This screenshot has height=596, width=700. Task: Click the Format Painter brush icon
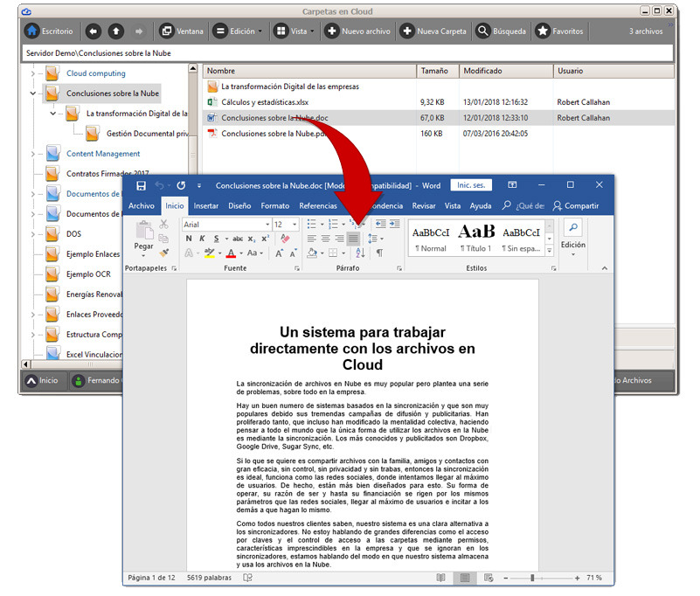163,253
